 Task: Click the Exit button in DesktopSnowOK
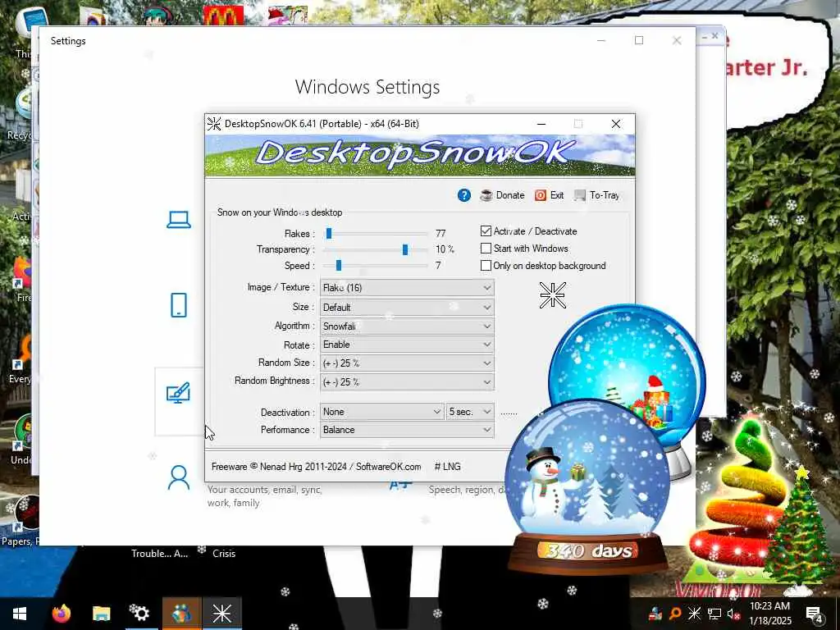(x=549, y=195)
